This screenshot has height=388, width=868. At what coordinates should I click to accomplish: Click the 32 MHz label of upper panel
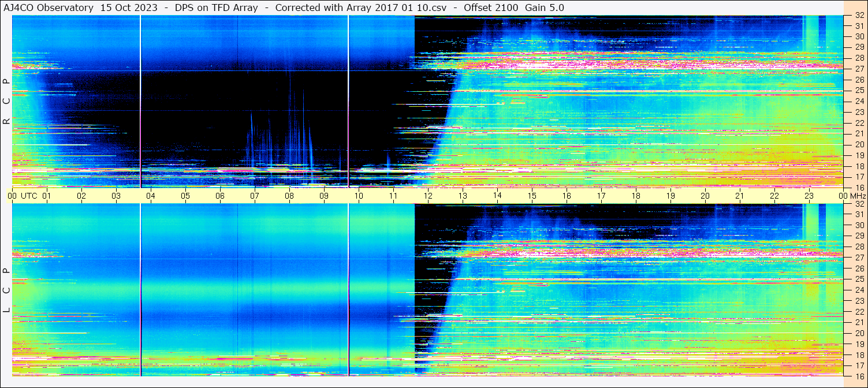(x=859, y=16)
